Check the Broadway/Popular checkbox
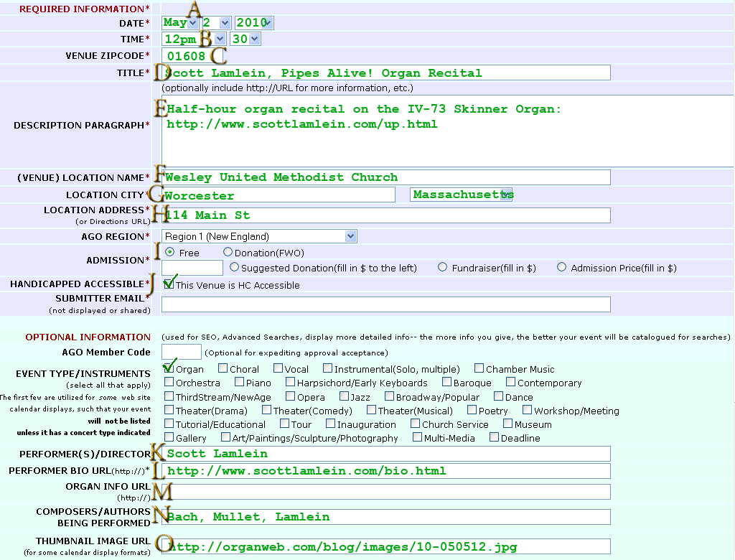Image resolution: width=735 pixels, height=560 pixels. 389,396
